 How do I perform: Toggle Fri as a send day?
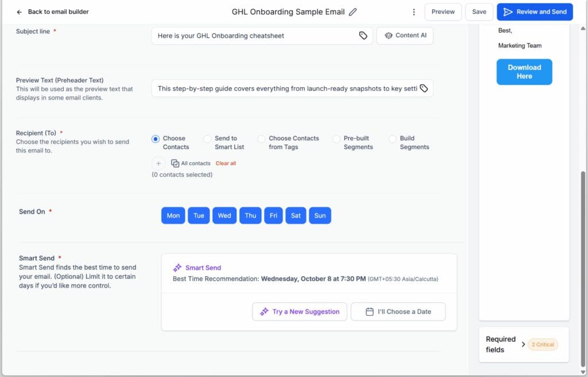click(x=273, y=215)
